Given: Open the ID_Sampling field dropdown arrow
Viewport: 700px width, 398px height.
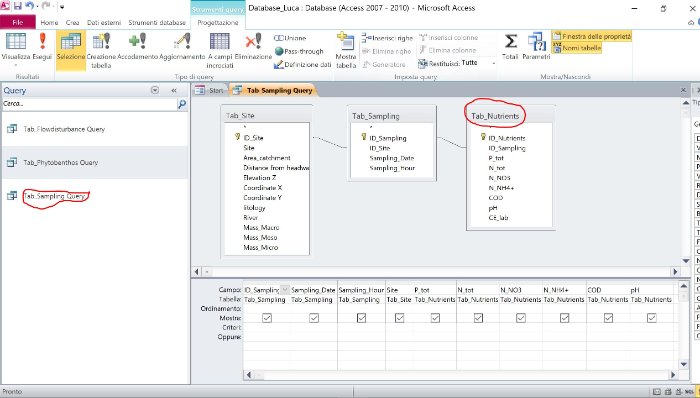Looking at the screenshot, I should click(285, 290).
